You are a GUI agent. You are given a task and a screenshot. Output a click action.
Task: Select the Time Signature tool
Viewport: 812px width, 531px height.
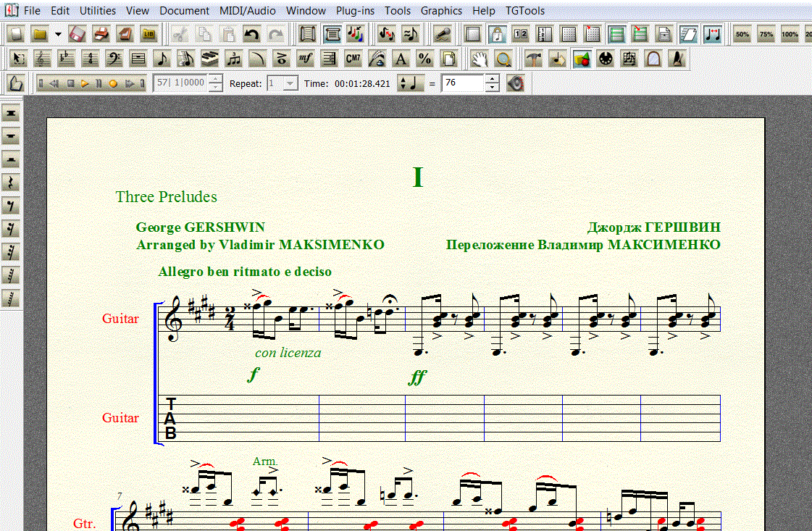90,59
